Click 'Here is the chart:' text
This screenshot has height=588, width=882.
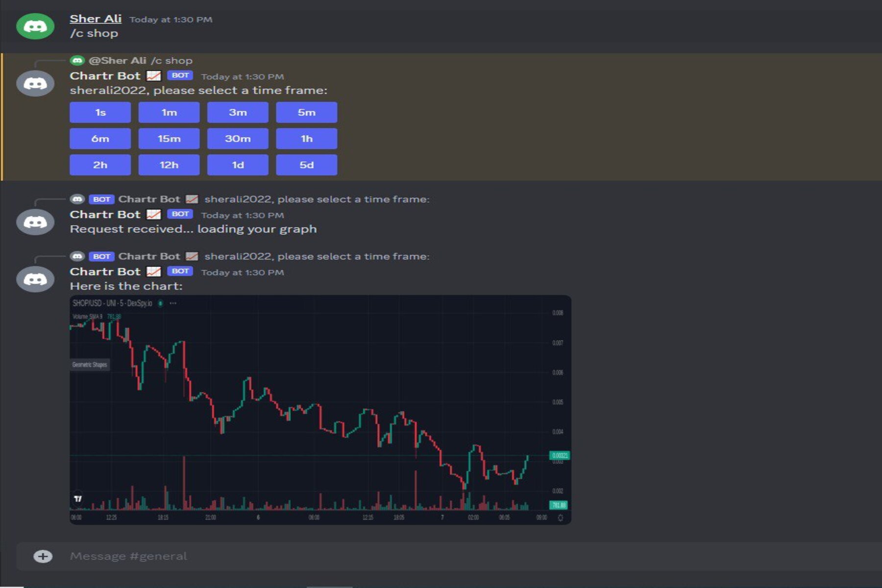126,286
